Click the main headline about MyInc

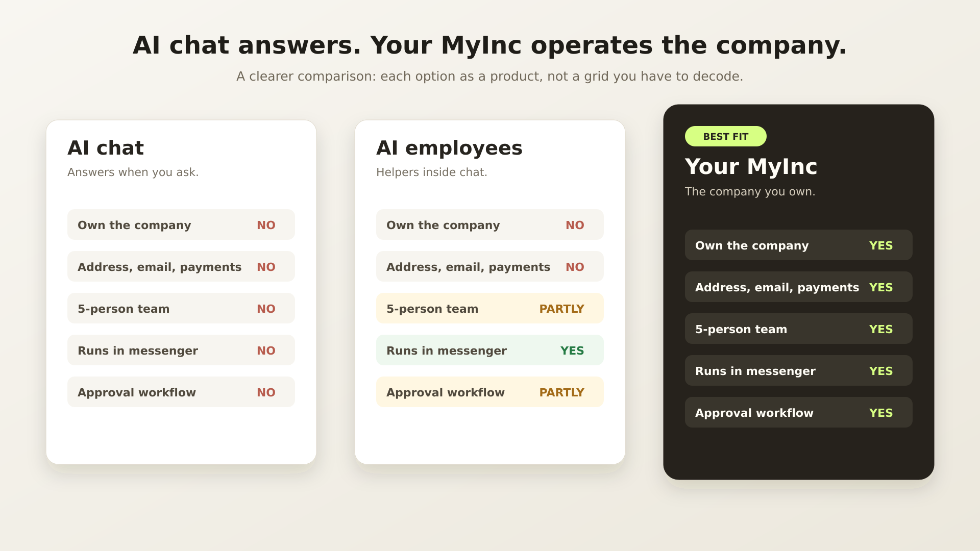pyautogui.click(x=490, y=45)
